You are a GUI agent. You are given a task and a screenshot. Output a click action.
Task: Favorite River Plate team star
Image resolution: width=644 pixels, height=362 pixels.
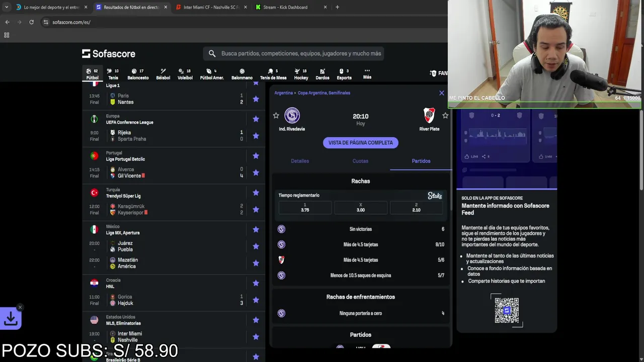(445, 116)
